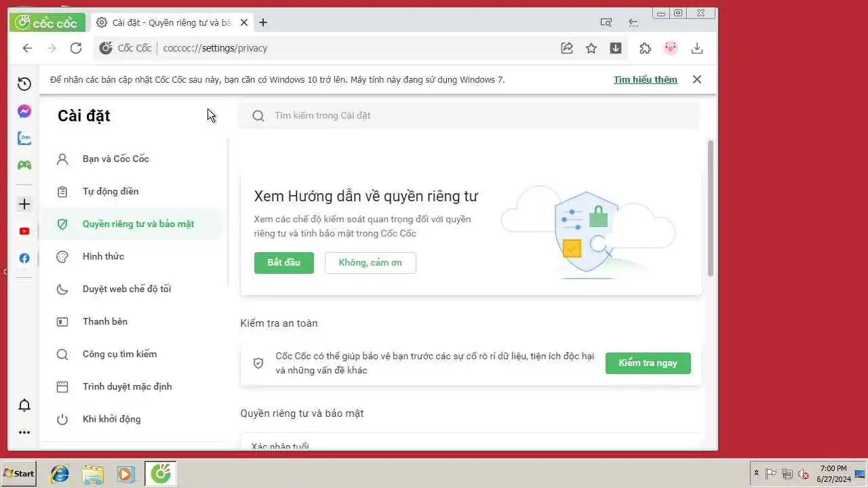Screen dimensions: 868x488
Task: Open the taskbar clock showing 7:00 PM
Action: (833, 474)
